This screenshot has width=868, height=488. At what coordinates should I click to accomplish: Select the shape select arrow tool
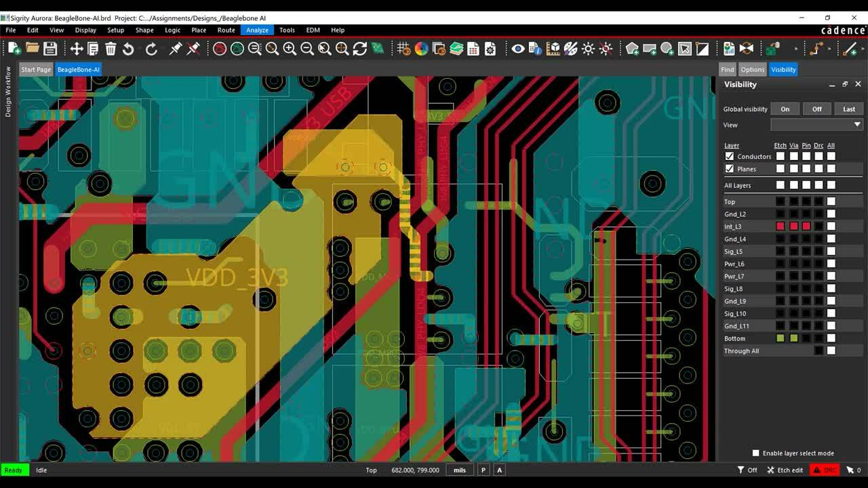point(685,48)
